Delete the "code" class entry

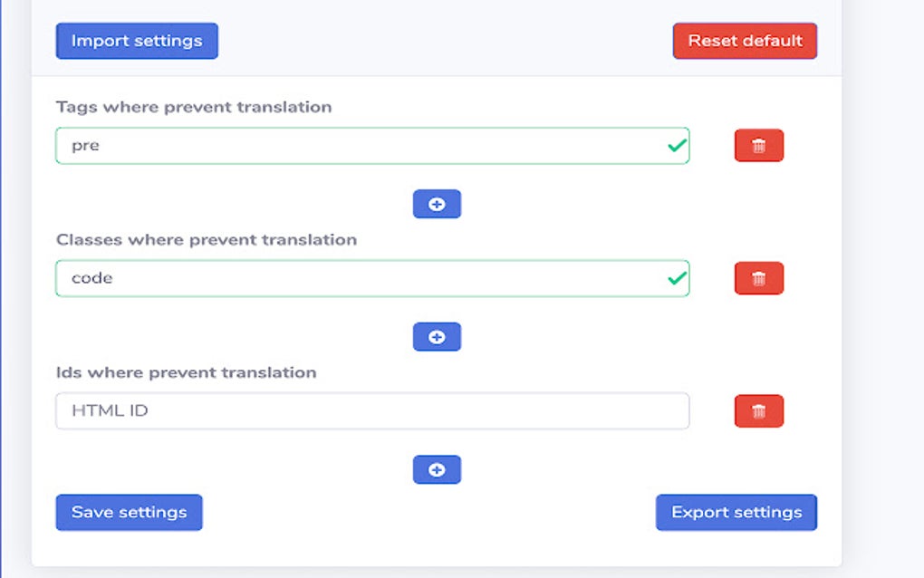point(758,278)
